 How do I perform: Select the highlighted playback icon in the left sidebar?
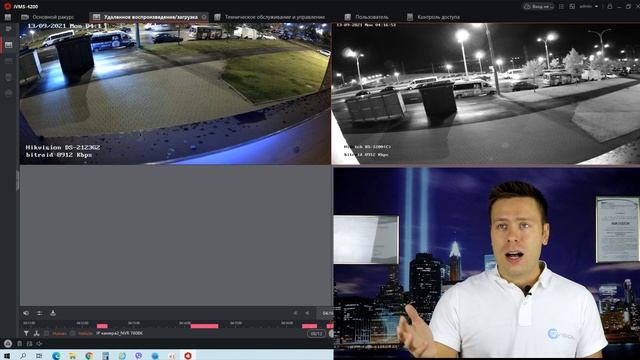tap(9, 45)
